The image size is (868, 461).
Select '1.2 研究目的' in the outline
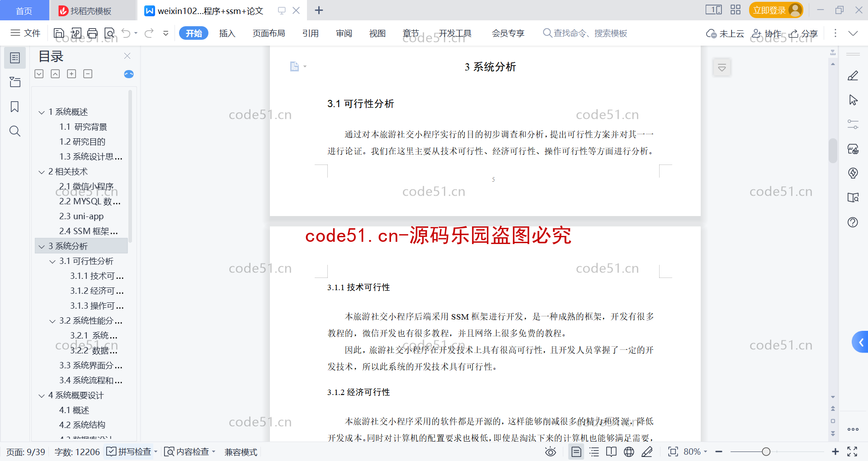coord(82,142)
